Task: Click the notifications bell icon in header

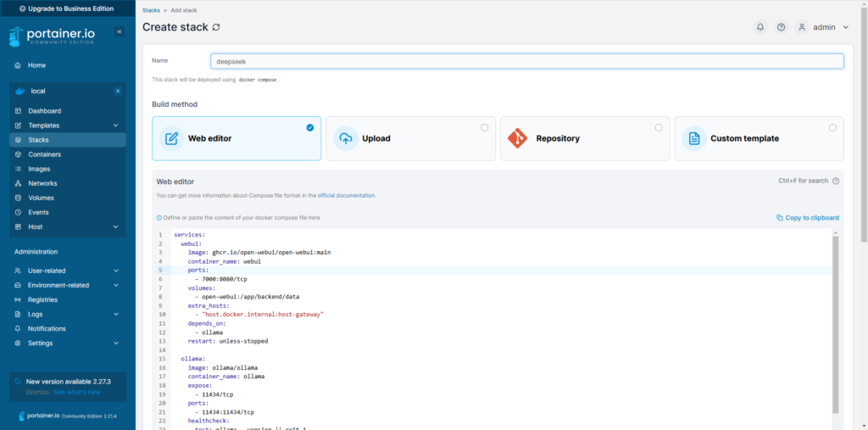Action: click(x=760, y=27)
